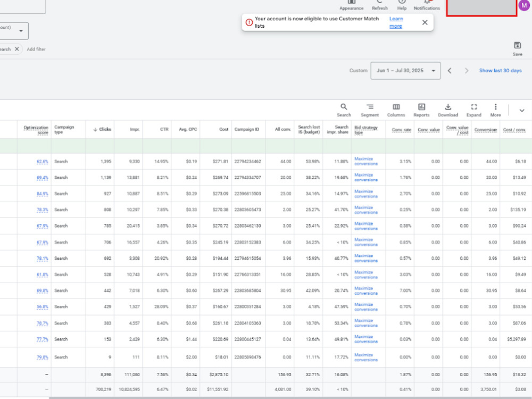Go to the next date range

467,71
